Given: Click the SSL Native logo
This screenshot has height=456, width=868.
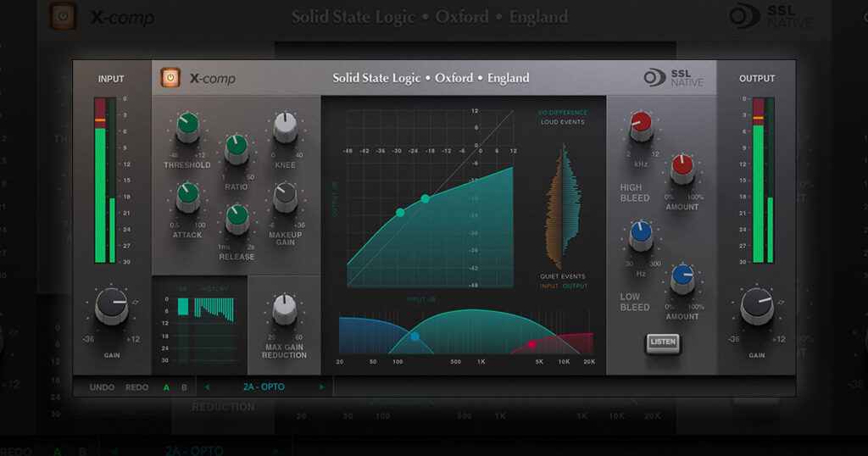Looking at the screenshot, I should click(x=673, y=78).
